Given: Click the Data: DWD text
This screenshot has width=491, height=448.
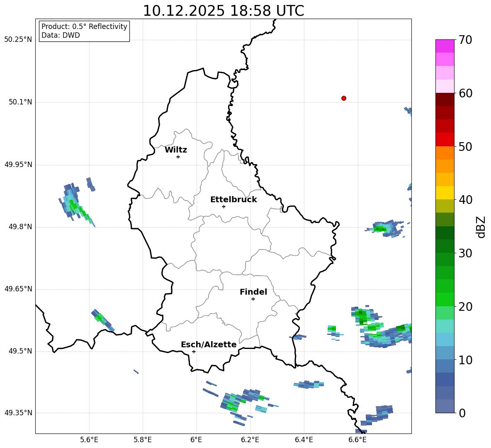Looking at the screenshot, I should (x=61, y=35).
